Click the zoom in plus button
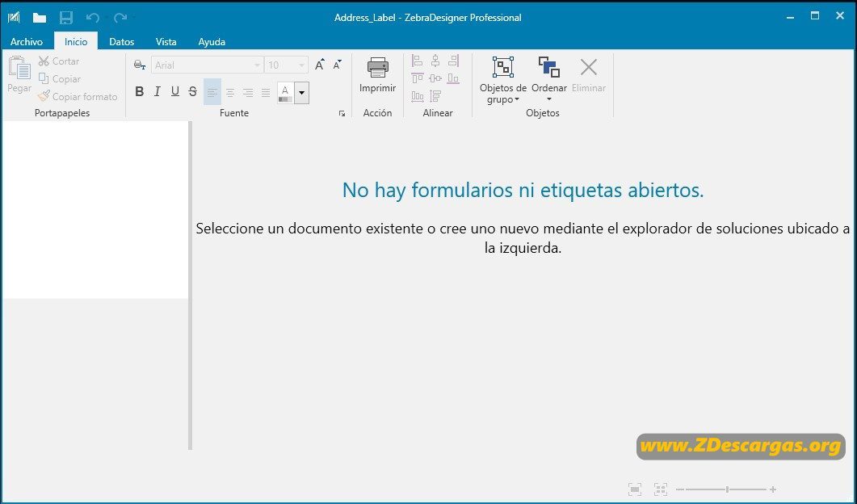The image size is (857, 504). point(773,489)
